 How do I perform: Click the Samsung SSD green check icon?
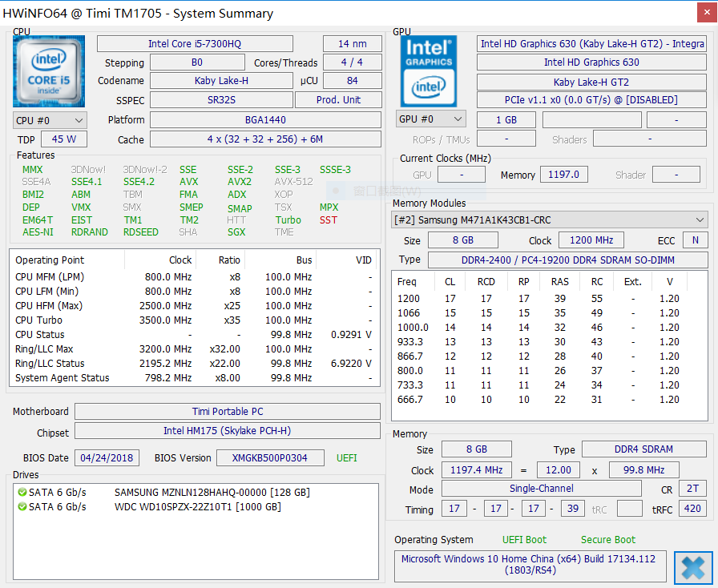tap(22, 492)
